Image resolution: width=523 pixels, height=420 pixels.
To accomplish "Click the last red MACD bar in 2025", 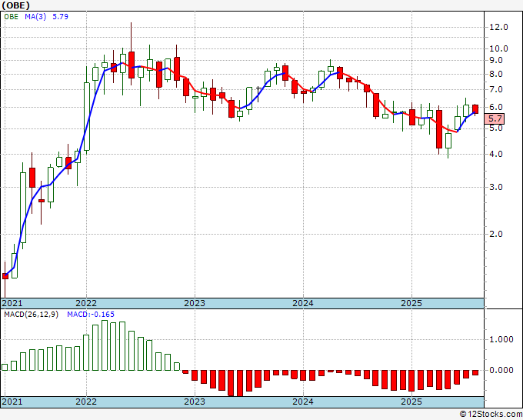I will point(475,372).
